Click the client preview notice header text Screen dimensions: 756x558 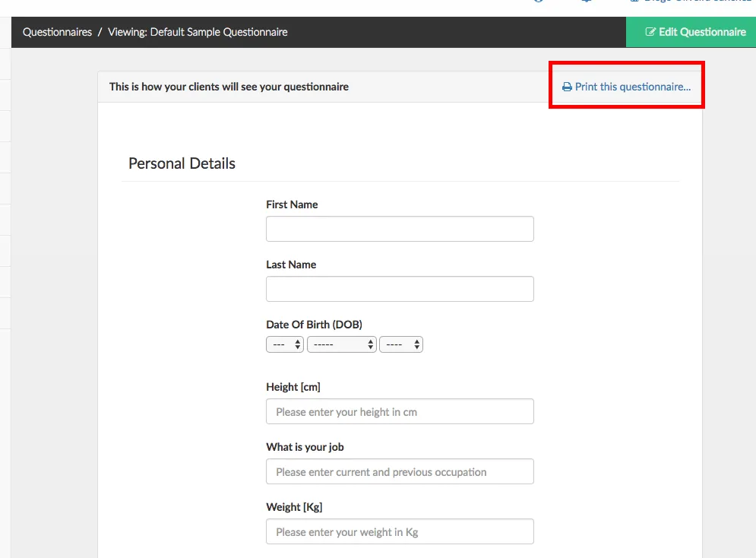click(229, 87)
